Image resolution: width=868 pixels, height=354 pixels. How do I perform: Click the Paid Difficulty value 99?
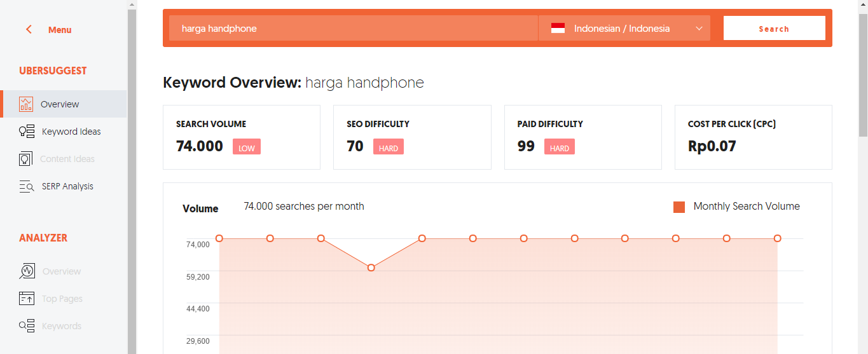point(526,146)
